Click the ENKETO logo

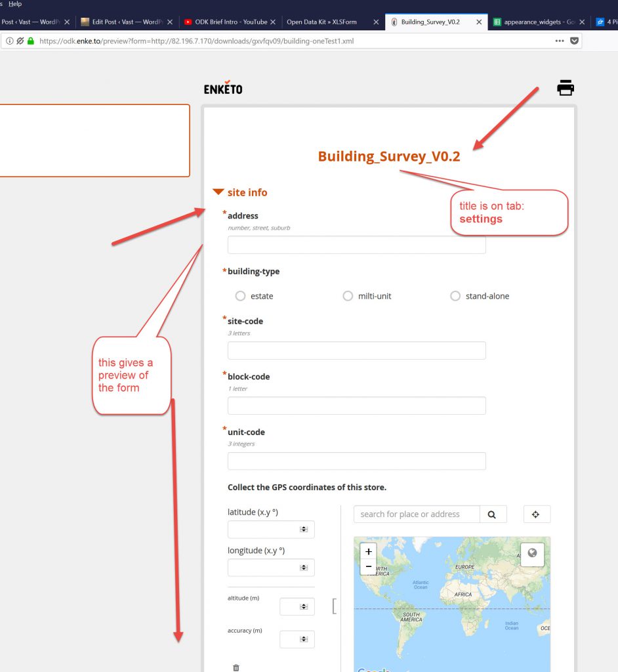point(223,88)
